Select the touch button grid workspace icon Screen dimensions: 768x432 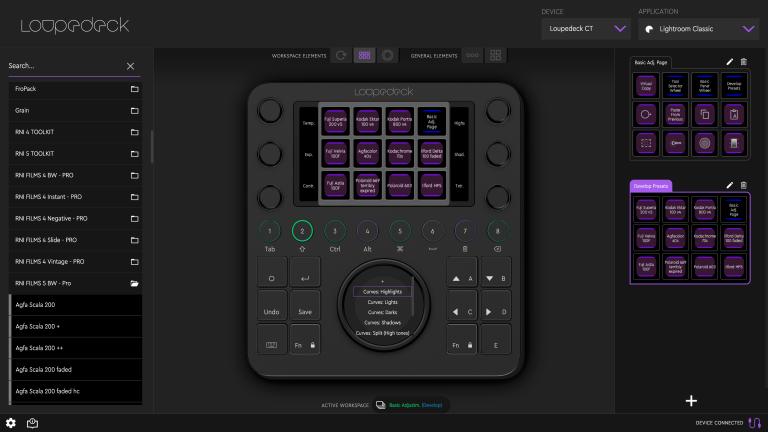364,55
